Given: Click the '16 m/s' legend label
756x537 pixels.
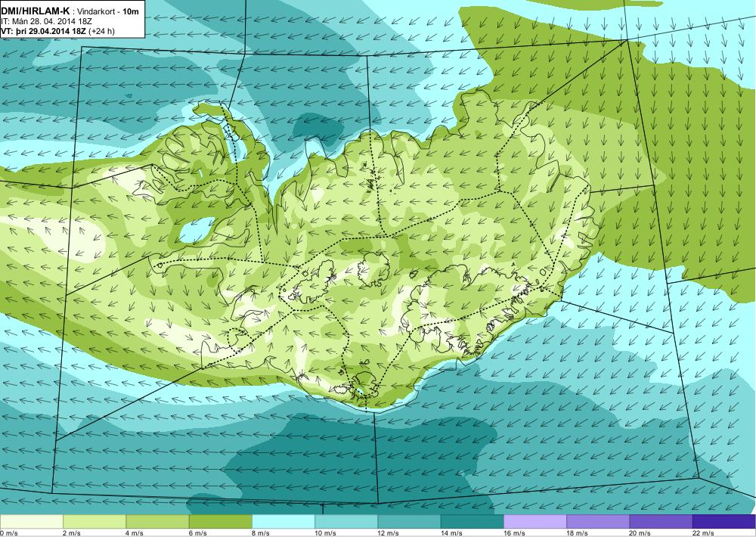Looking at the screenshot, I should point(514,533).
